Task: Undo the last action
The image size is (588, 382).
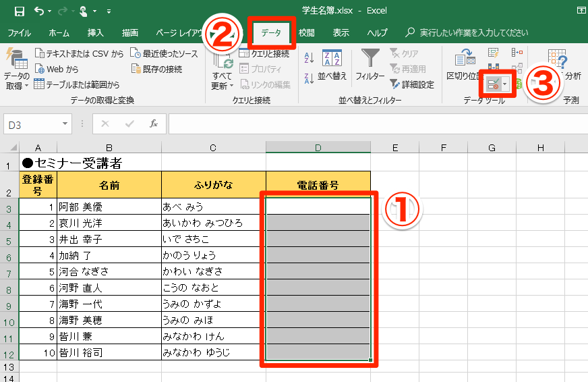Action: point(38,11)
